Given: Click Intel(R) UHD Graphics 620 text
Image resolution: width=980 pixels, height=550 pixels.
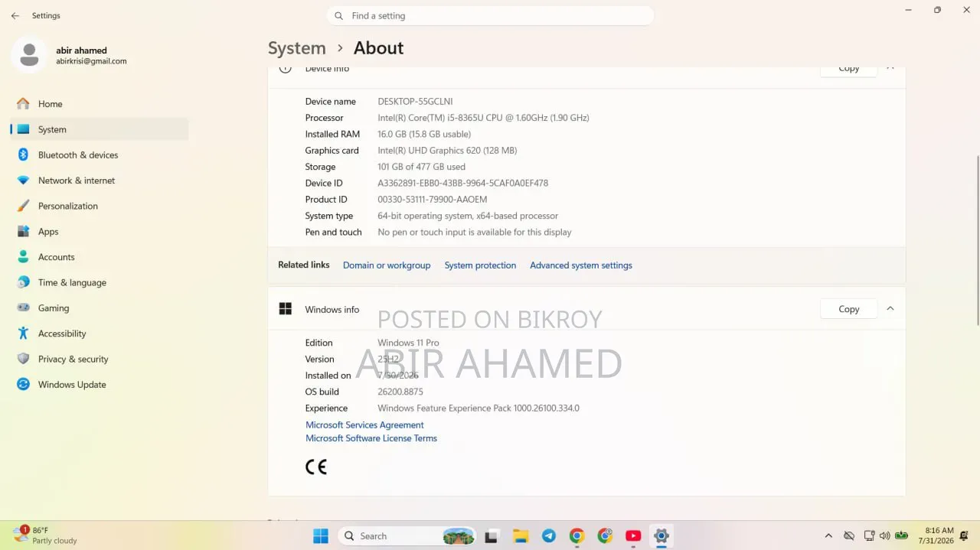Looking at the screenshot, I should point(447,151).
